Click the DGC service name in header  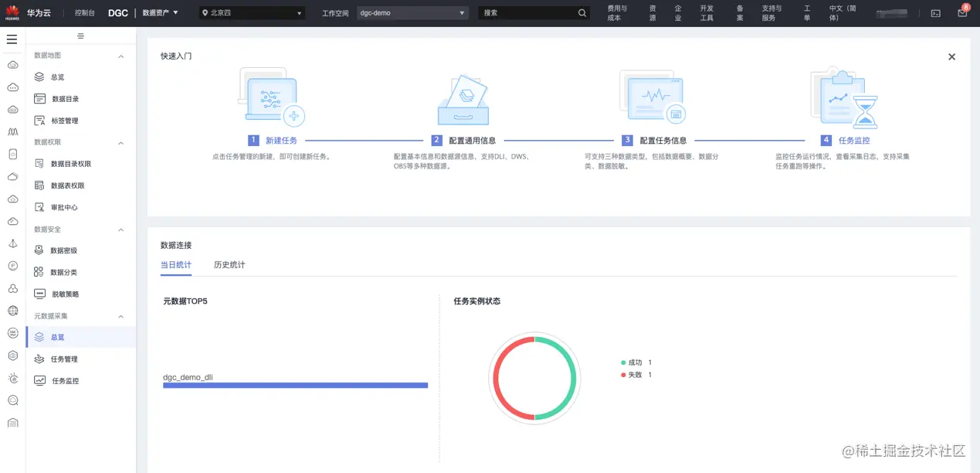tap(118, 13)
